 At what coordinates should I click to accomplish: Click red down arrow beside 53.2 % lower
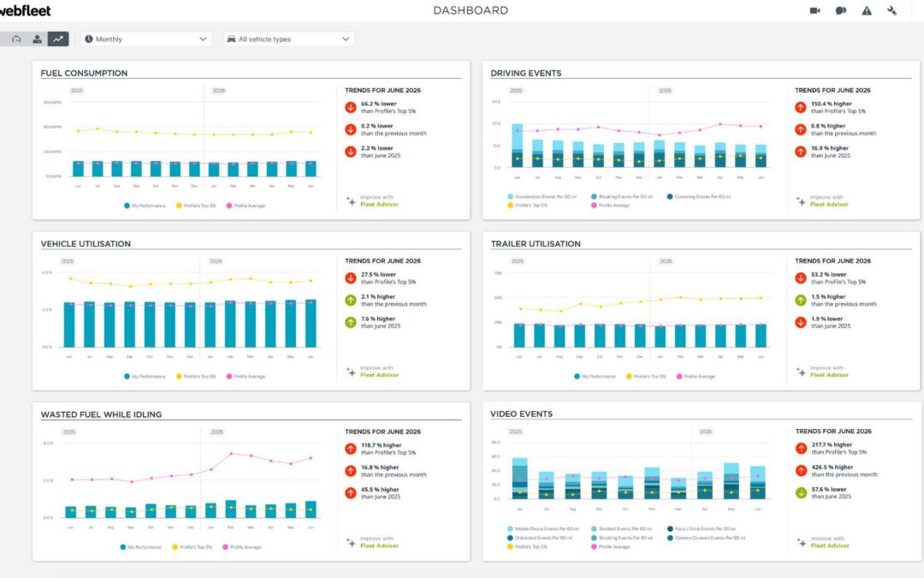800,277
